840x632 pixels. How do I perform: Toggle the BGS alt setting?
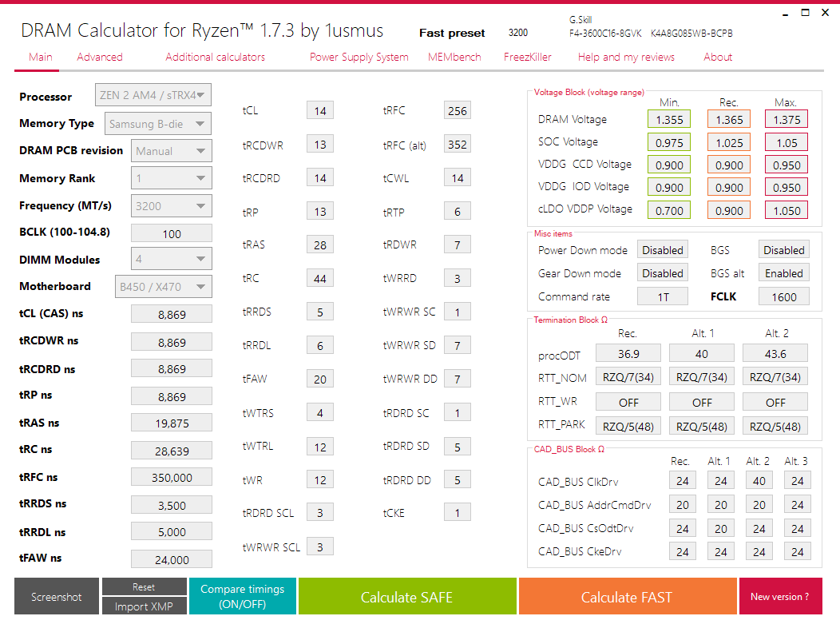point(783,272)
